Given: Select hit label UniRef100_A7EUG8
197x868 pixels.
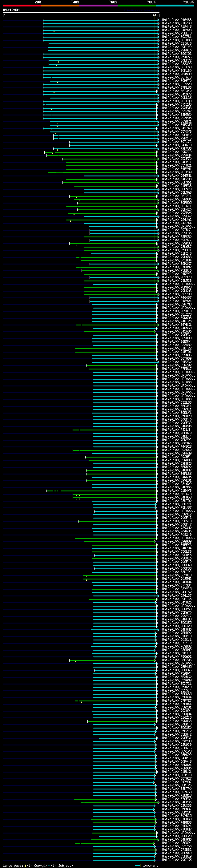Looking at the screenshot, I should pyautogui.click(x=177, y=819).
